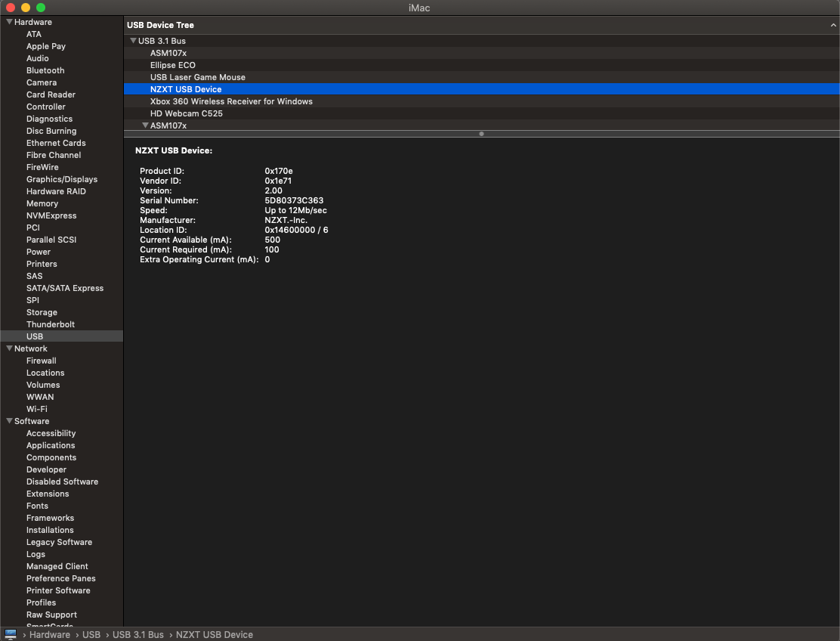Collapse the nested ASM107x hub node
This screenshot has height=641, width=840.
(x=145, y=125)
